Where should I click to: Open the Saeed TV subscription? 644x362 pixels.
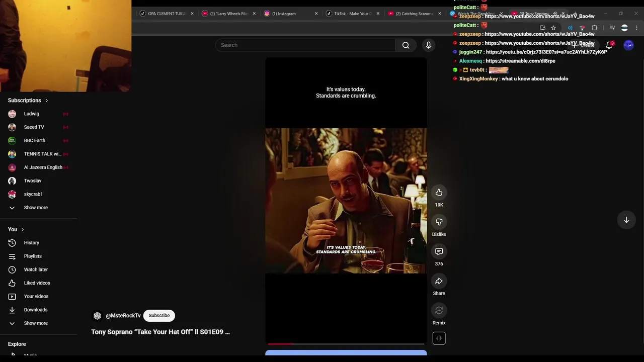pos(34,127)
